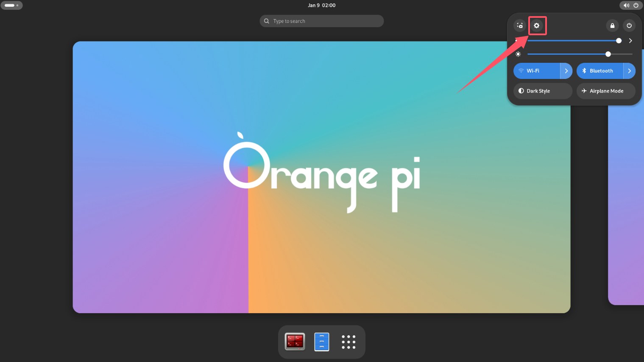The image size is (644, 362).
Task: Switch to the next workspace on the right
Action: pyautogui.click(x=626, y=205)
